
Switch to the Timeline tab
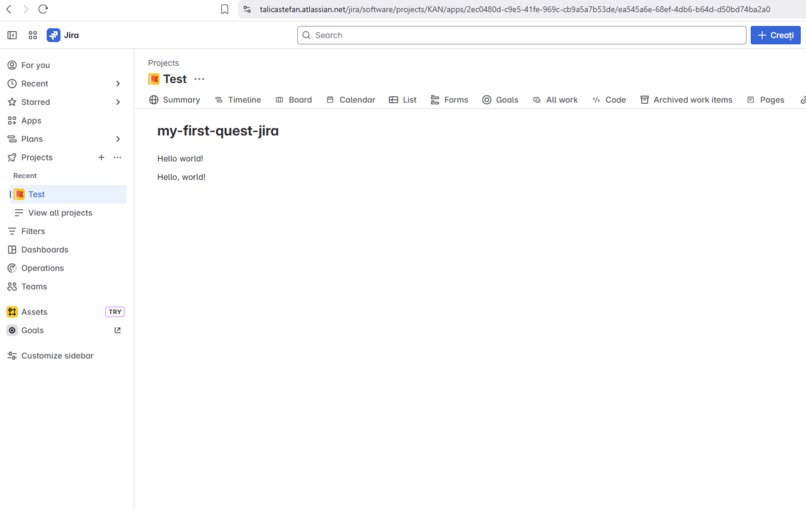[x=238, y=100]
